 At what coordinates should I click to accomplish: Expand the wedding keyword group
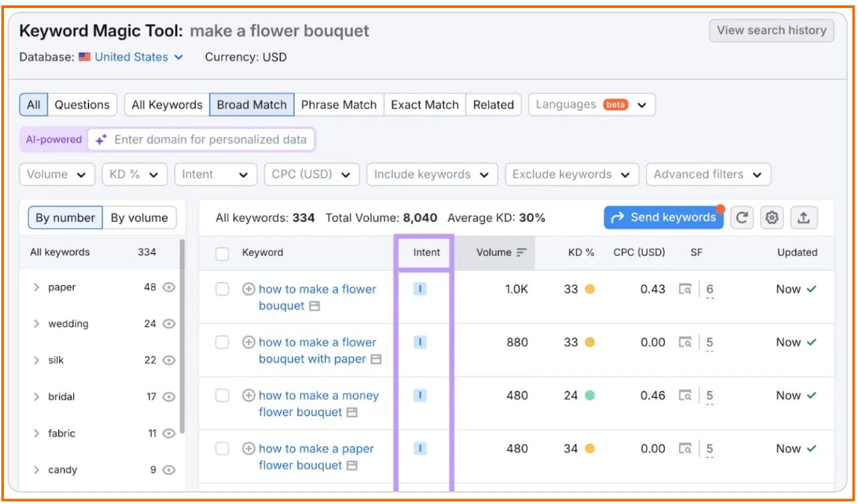pos(37,324)
